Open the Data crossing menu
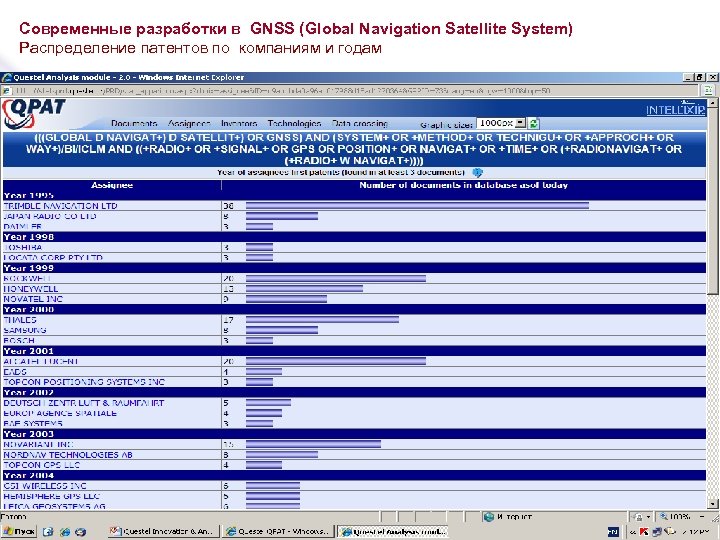 (360, 124)
